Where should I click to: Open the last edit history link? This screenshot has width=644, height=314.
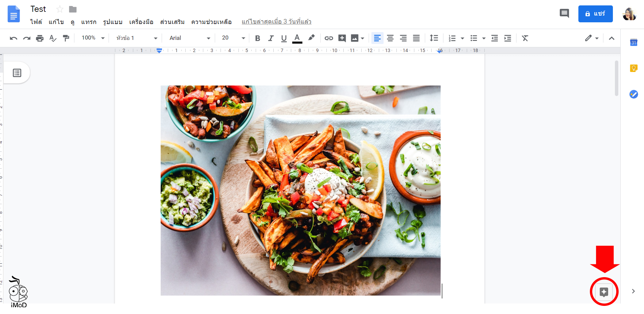click(276, 21)
